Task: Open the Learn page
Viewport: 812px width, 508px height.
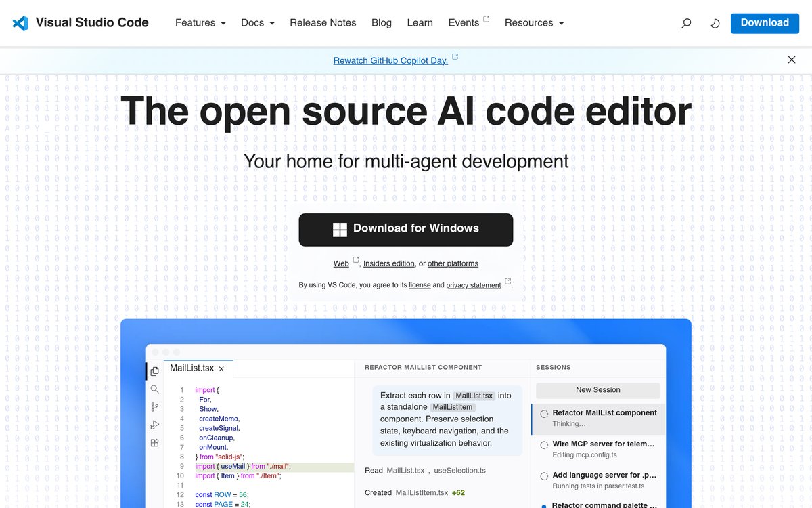Action: coord(420,23)
